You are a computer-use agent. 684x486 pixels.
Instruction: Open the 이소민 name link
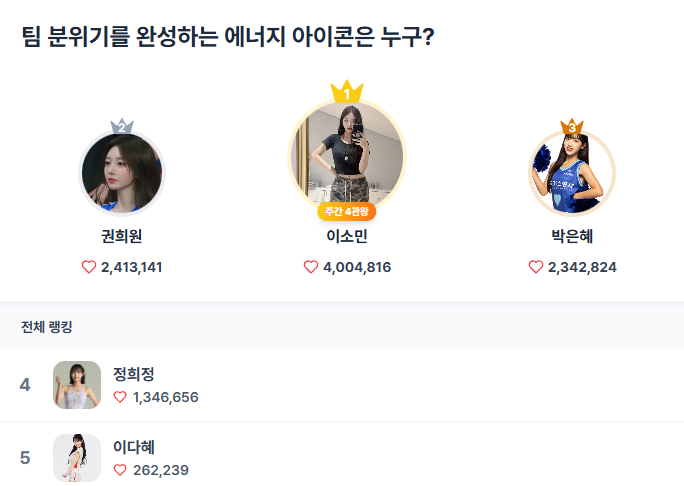[x=347, y=237]
